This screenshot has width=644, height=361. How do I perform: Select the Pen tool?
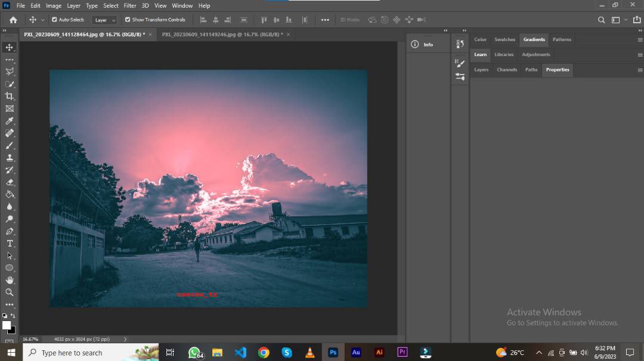pos(9,231)
